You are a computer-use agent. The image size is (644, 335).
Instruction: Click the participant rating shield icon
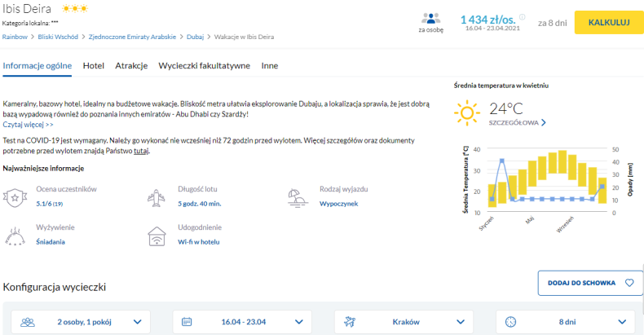[15, 197]
